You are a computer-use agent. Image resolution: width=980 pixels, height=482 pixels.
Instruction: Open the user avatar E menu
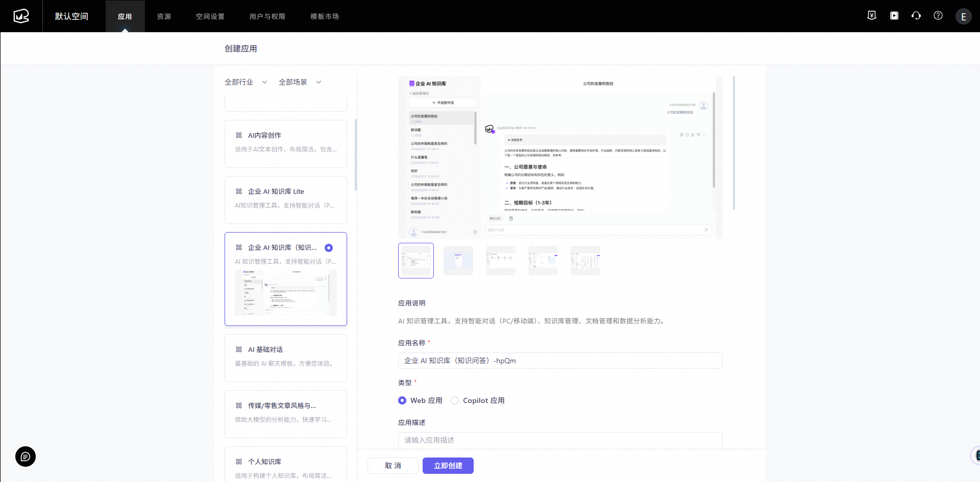[x=964, y=16]
